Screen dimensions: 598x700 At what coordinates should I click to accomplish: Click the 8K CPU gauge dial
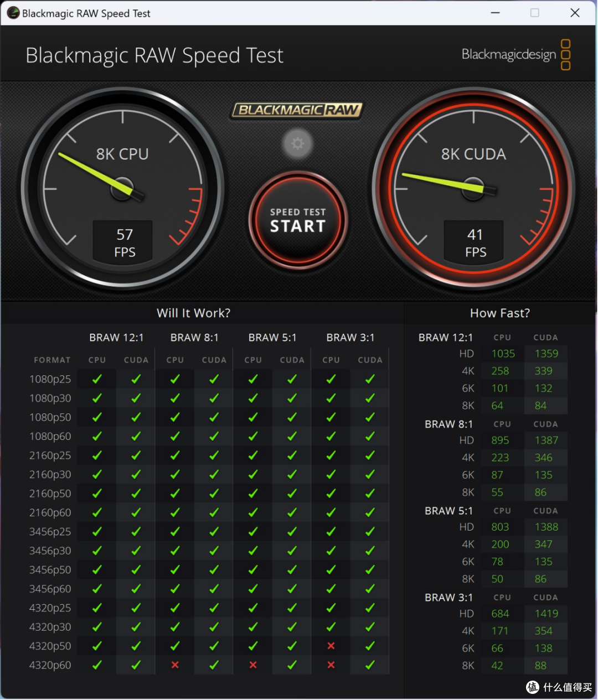click(x=122, y=188)
